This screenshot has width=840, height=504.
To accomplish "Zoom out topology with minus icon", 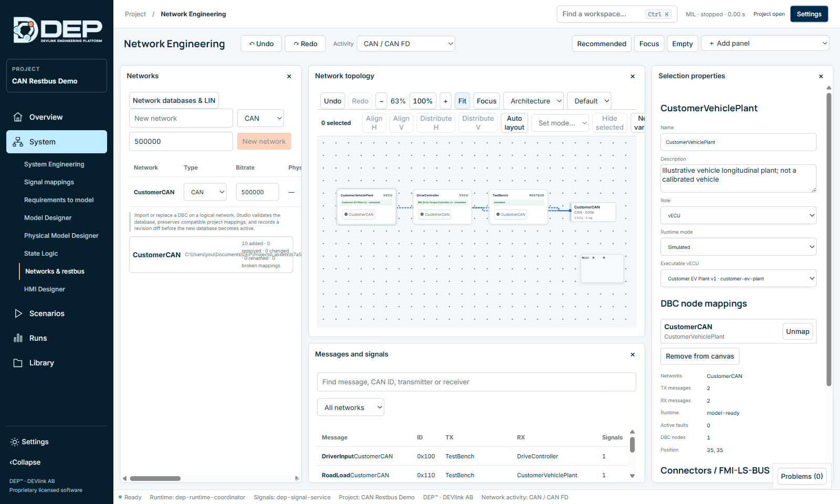I will 382,101.
